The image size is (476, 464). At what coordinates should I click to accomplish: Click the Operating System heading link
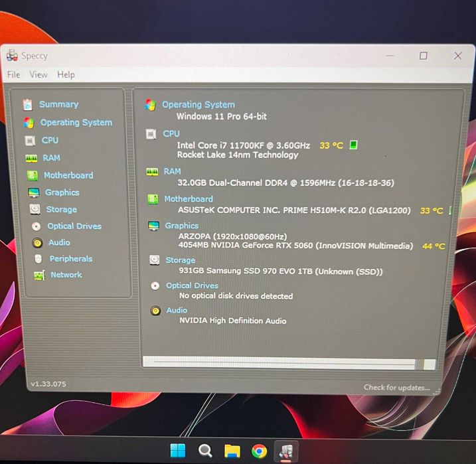tap(198, 105)
